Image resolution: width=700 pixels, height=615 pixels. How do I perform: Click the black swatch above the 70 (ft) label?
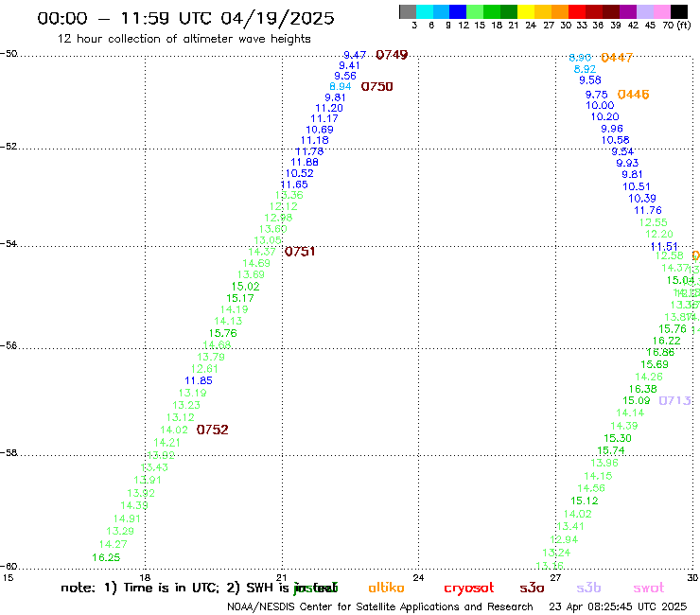point(679,12)
